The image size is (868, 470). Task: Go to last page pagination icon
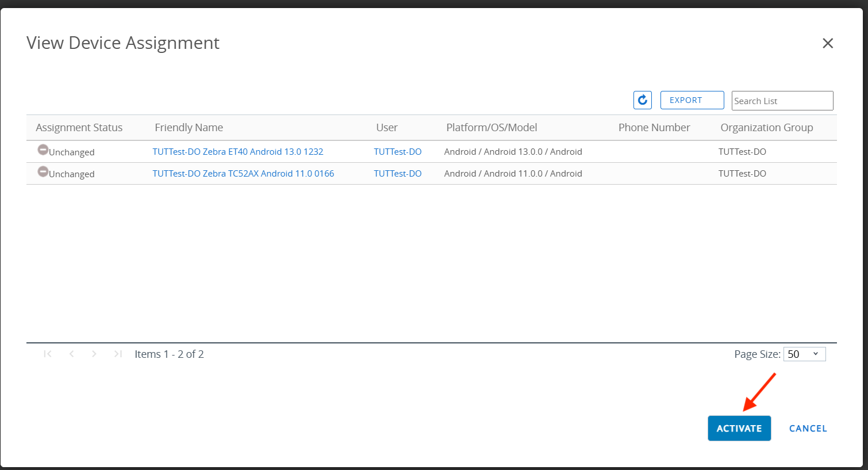coord(118,354)
